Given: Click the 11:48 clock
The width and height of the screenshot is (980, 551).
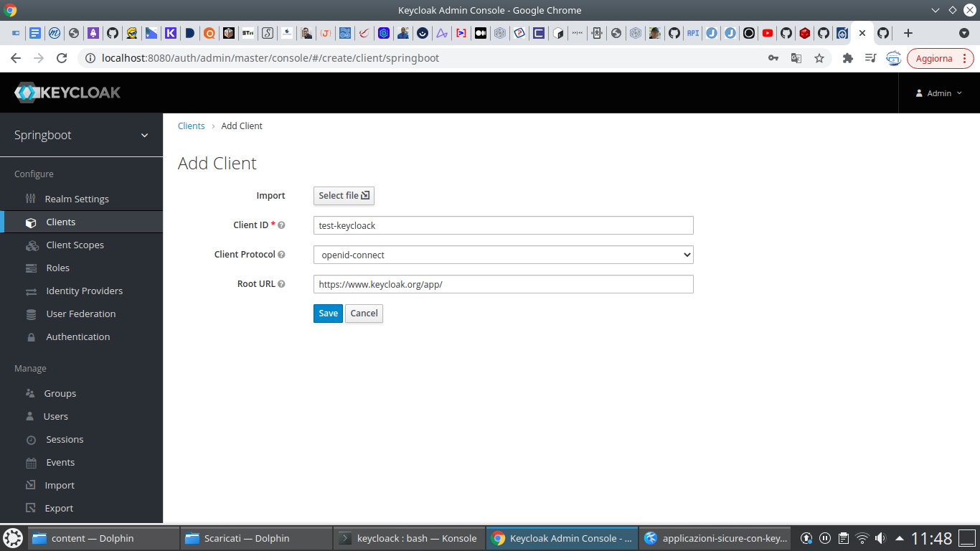Looking at the screenshot, I should point(931,538).
